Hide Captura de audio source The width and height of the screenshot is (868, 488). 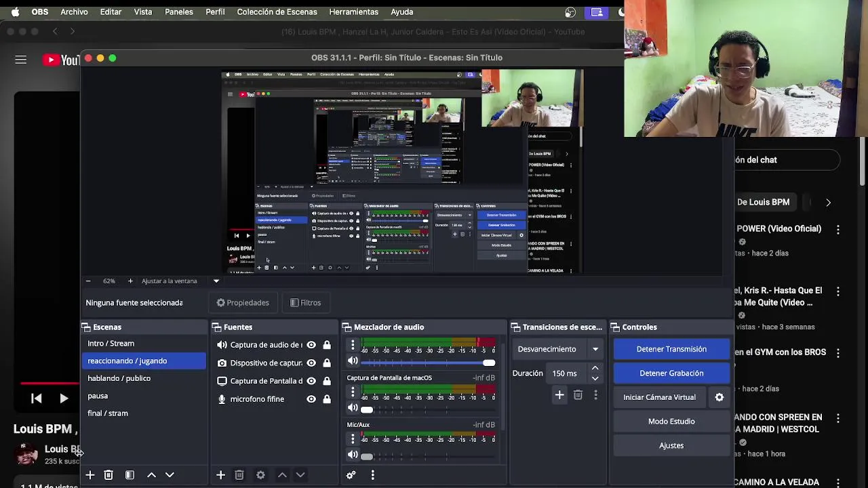click(311, 345)
